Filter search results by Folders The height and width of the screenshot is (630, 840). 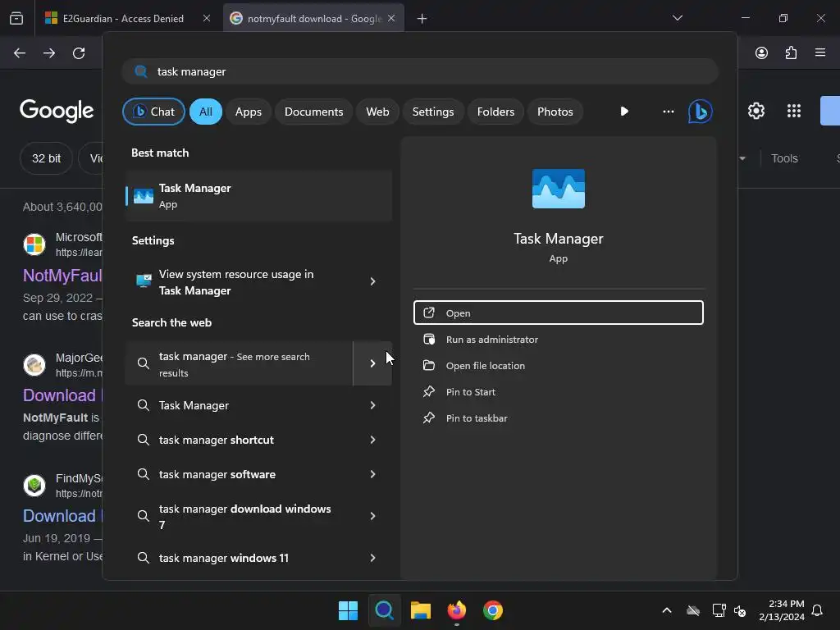[x=495, y=112]
